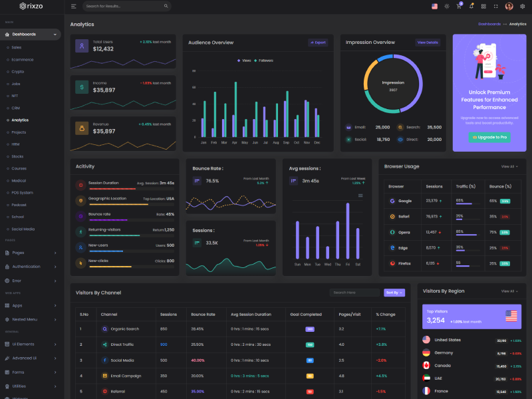Open the settings gear in top bar
Screen dimensions: 532x399
tap(521, 6)
